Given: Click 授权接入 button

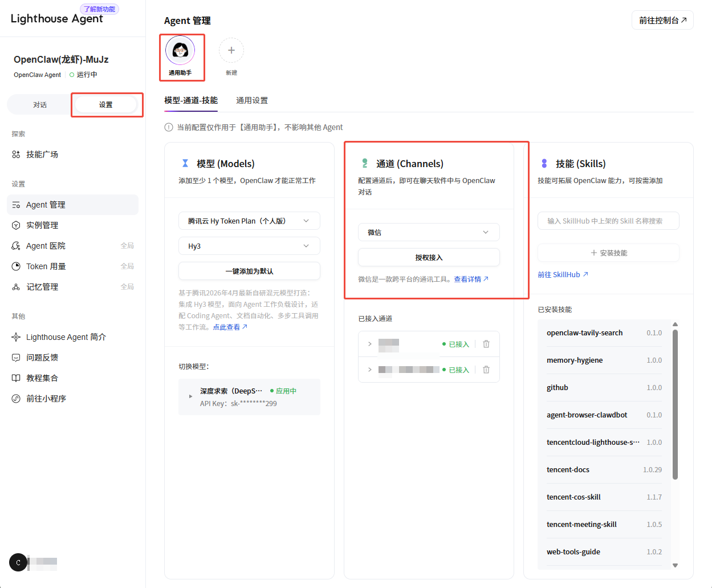Looking at the screenshot, I should [x=429, y=257].
